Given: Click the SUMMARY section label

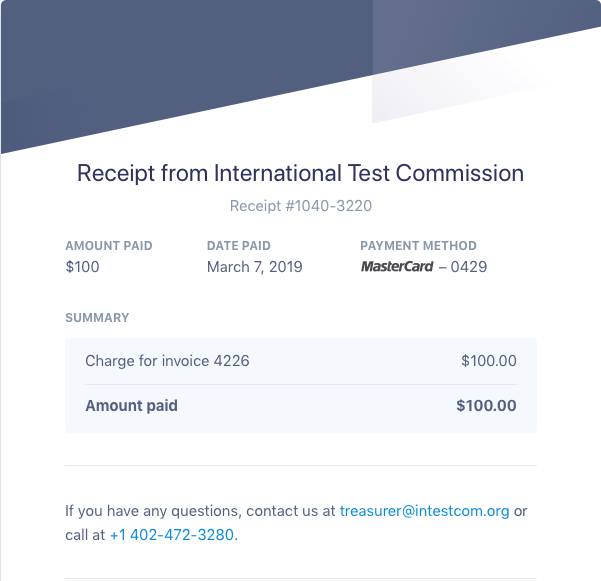Looking at the screenshot, I should point(97,318).
